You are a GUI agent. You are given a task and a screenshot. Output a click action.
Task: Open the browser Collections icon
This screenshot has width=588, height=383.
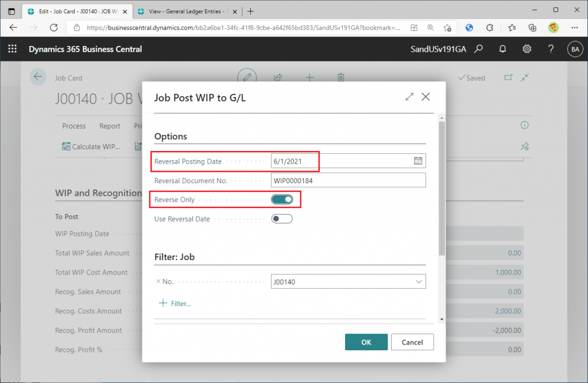pos(532,28)
